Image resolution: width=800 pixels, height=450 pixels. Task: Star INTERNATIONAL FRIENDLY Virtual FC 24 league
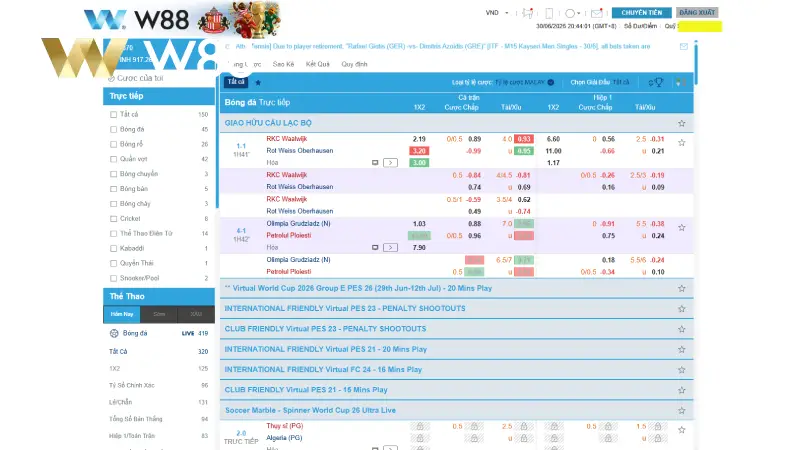click(x=682, y=370)
